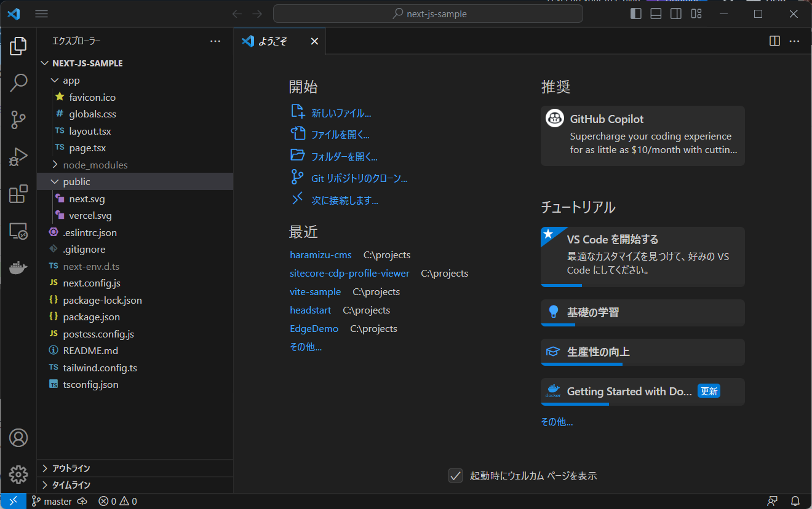Open the Docker view in activity bar

click(x=18, y=268)
